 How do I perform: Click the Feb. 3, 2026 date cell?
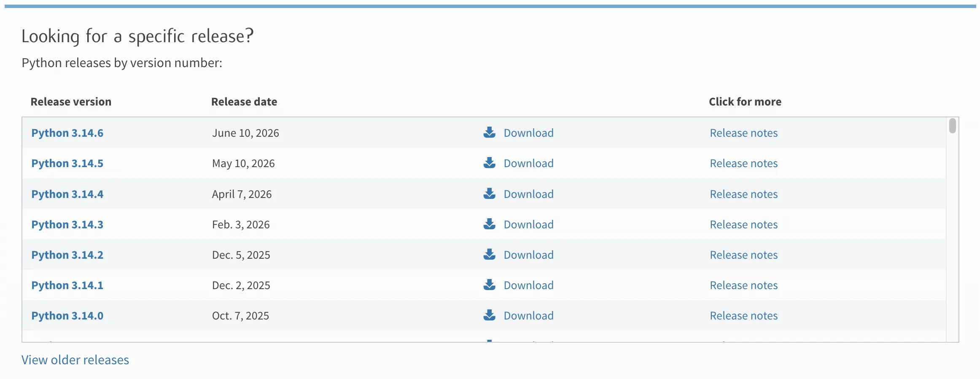(241, 225)
